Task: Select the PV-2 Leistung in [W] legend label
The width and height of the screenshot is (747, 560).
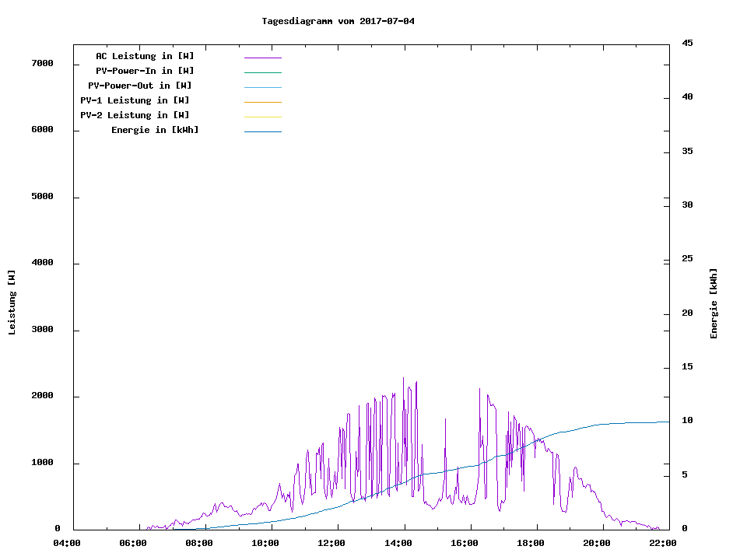Action: click(135, 115)
